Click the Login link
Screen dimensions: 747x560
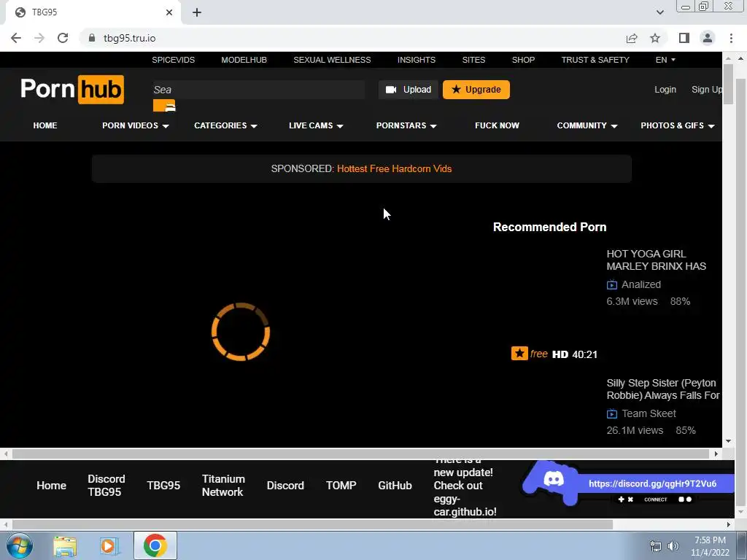pos(665,90)
